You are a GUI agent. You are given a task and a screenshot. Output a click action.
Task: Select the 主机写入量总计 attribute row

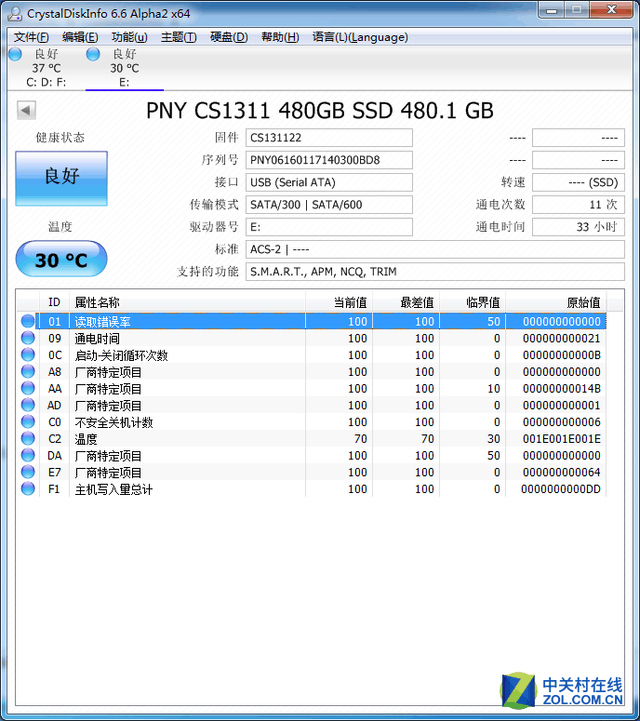point(312,489)
